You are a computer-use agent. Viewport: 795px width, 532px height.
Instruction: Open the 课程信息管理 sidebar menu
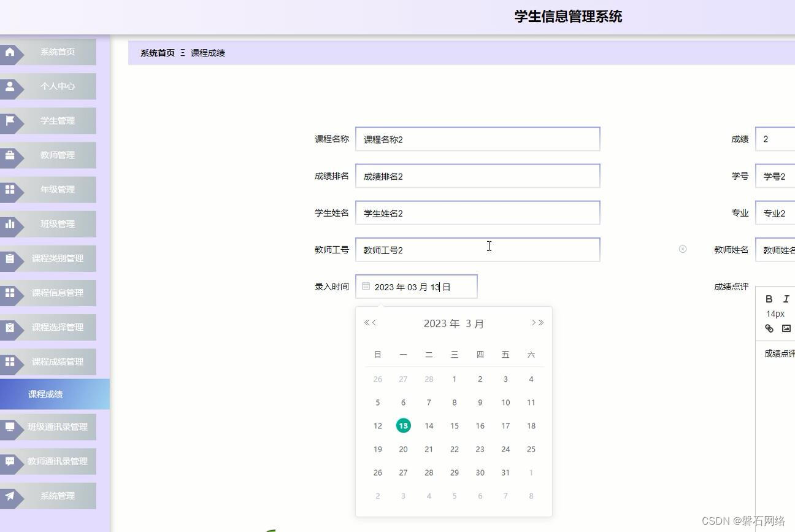(56, 293)
